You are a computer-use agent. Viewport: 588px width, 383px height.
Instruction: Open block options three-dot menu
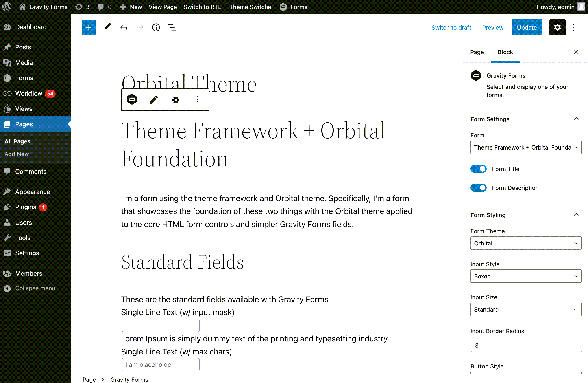pos(198,99)
